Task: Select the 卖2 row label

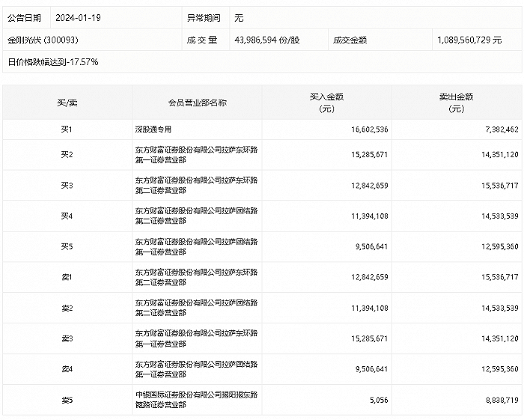Action: point(67,308)
